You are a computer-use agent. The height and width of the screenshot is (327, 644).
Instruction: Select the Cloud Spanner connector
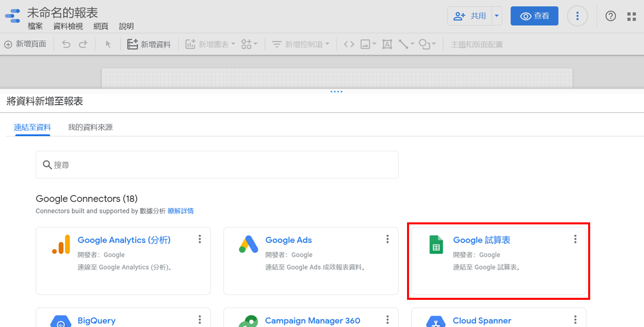coord(499,317)
